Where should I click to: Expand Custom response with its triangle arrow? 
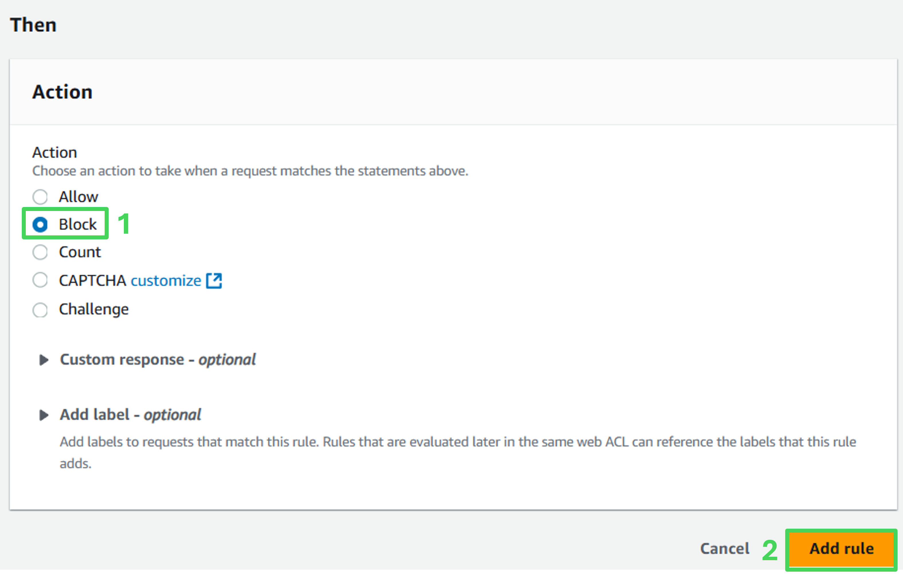pos(44,360)
